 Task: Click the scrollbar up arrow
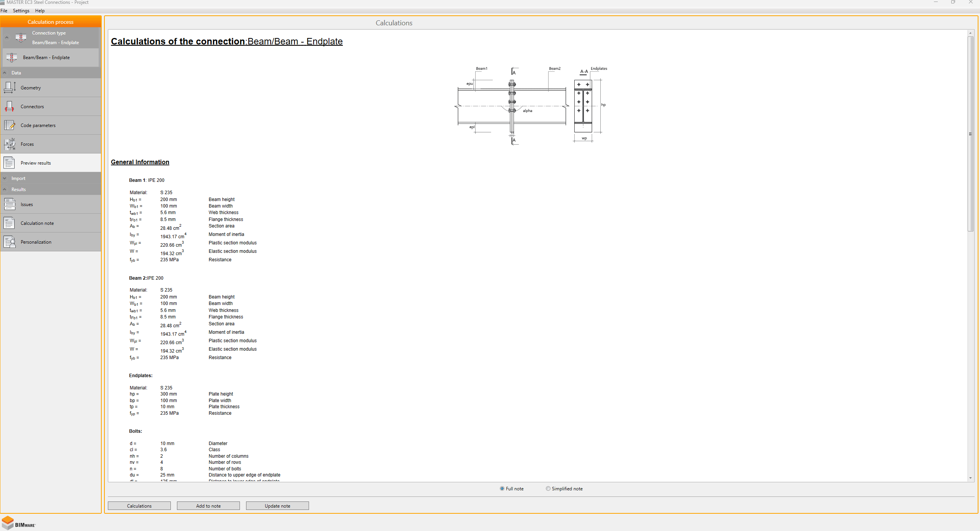[x=970, y=33]
